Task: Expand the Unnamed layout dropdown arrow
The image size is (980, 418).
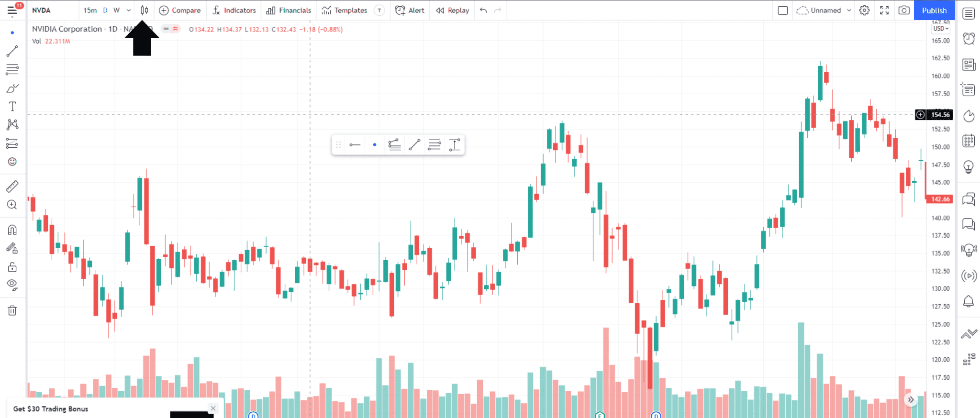Action: (x=849, y=10)
